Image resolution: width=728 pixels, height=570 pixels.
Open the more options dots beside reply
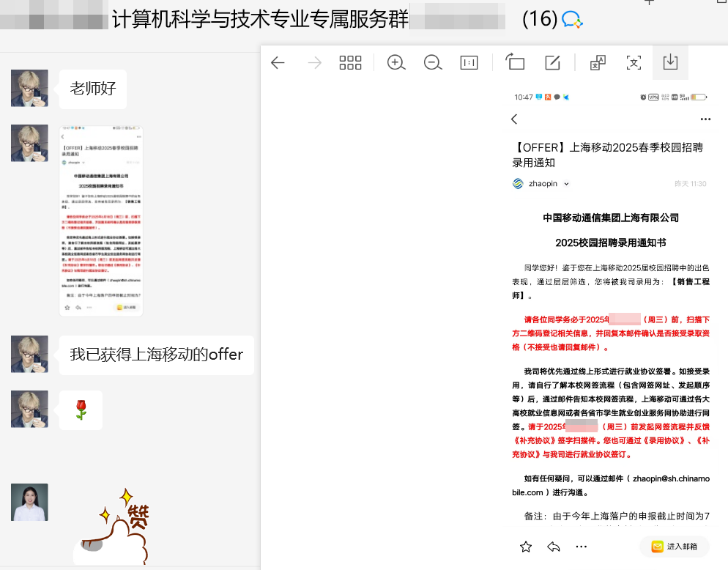pyautogui.click(x=582, y=547)
